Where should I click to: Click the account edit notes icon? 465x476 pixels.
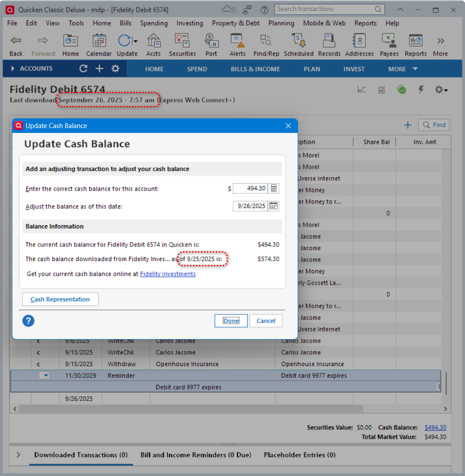click(x=382, y=90)
